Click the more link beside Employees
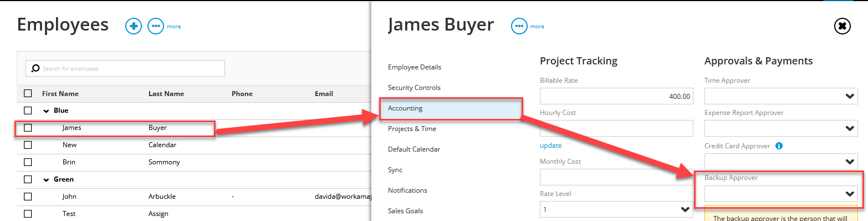Image resolution: width=868 pixels, height=221 pixels. pyautogui.click(x=174, y=27)
